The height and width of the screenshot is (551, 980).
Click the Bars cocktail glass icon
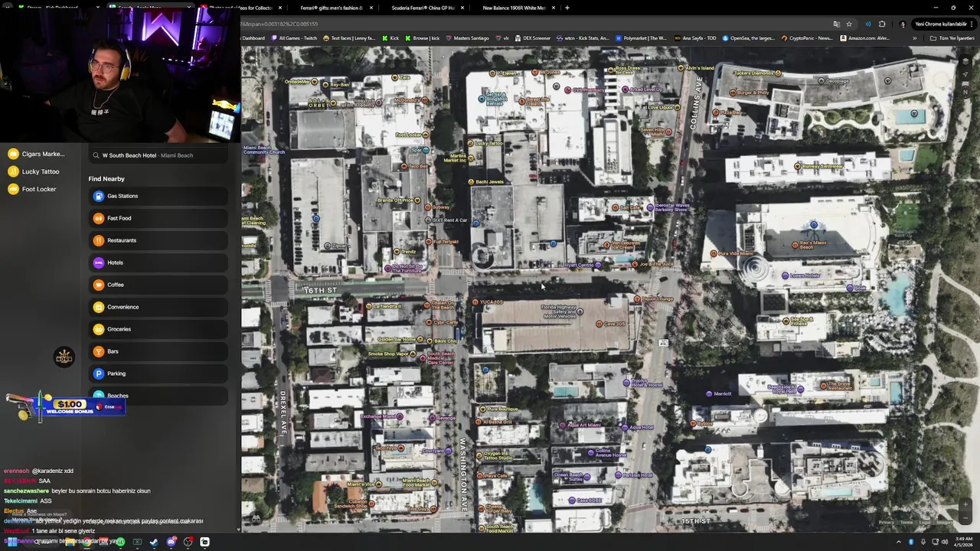(98, 351)
